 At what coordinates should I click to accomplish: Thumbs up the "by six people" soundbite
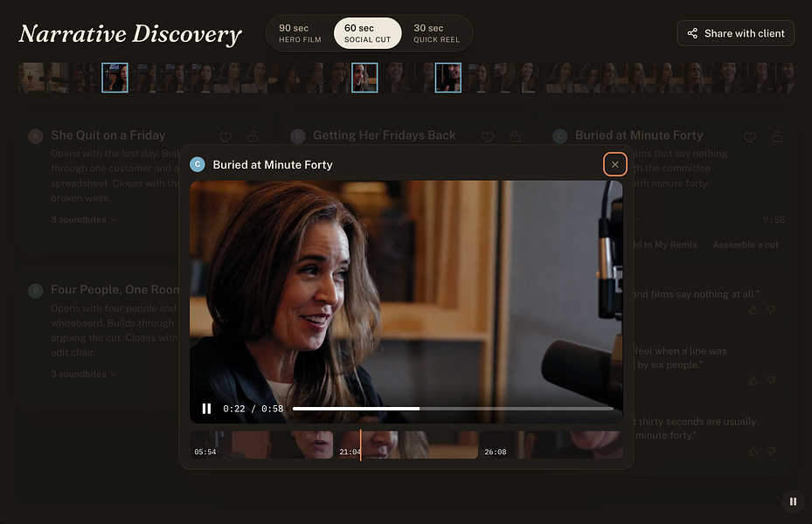753,381
